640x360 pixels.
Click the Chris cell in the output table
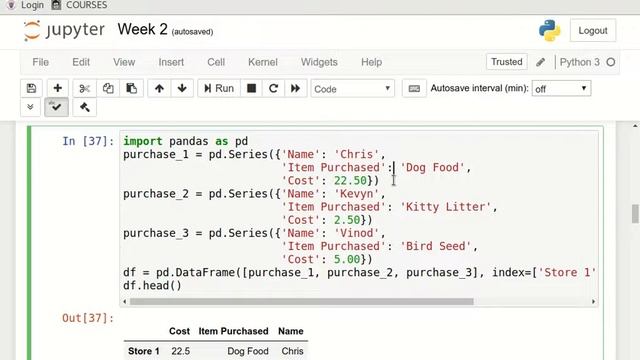click(x=292, y=351)
